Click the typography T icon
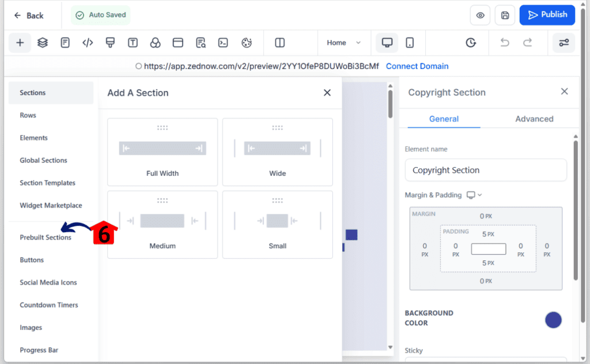 click(x=133, y=43)
